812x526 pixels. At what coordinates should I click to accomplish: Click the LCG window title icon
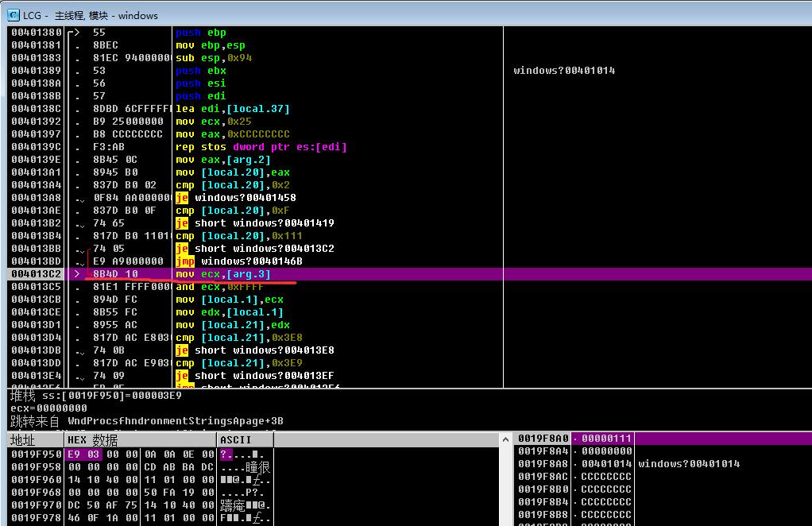point(14,15)
